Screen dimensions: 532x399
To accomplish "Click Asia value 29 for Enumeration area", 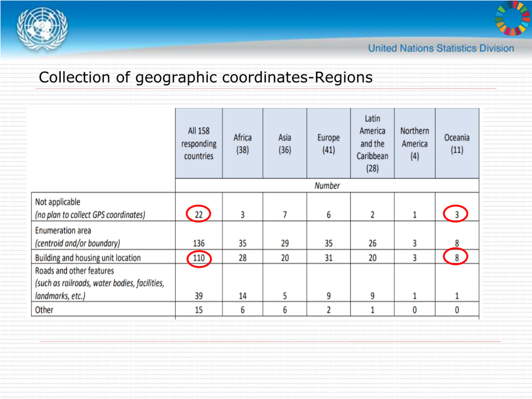I will (x=285, y=243).
